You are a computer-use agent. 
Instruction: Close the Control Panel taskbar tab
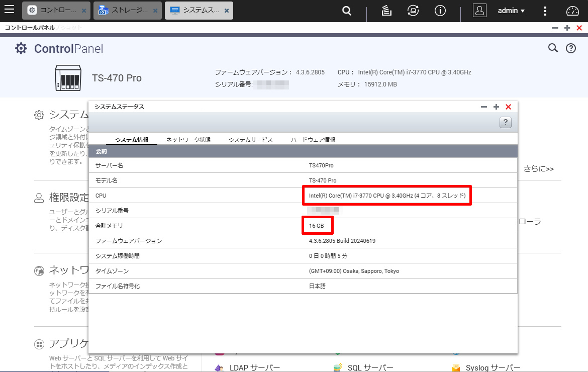pos(84,11)
